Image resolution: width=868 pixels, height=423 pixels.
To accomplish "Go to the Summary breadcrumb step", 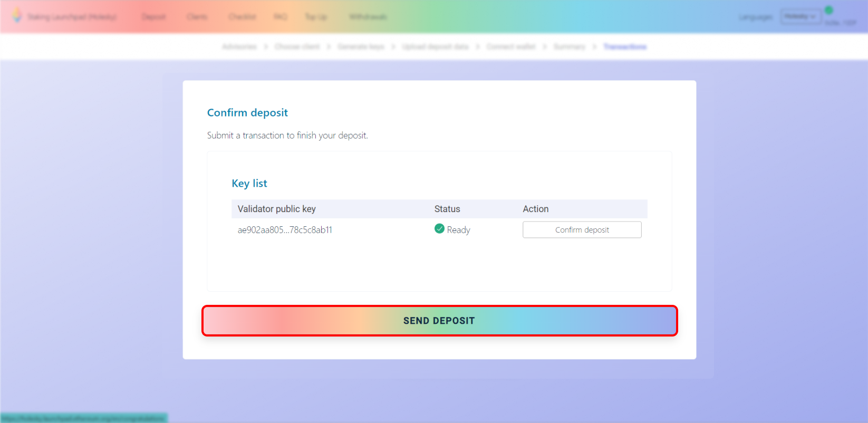I will [x=570, y=46].
